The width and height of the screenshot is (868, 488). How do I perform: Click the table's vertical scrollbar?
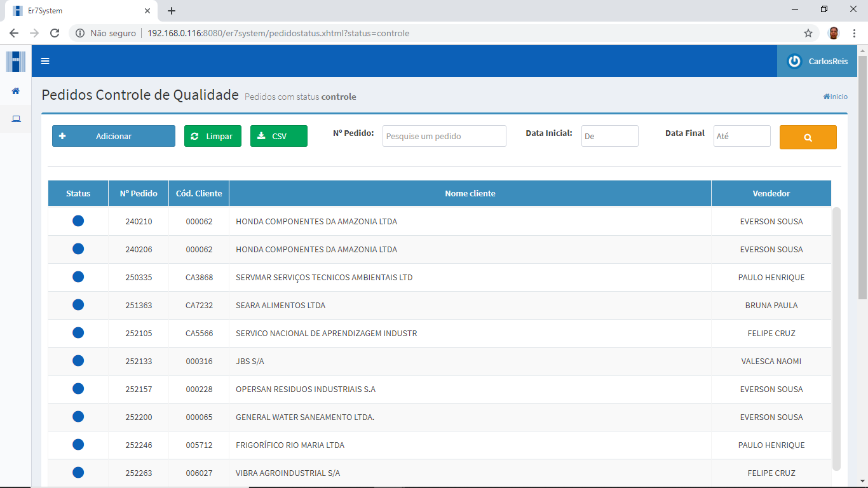point(836,338)
